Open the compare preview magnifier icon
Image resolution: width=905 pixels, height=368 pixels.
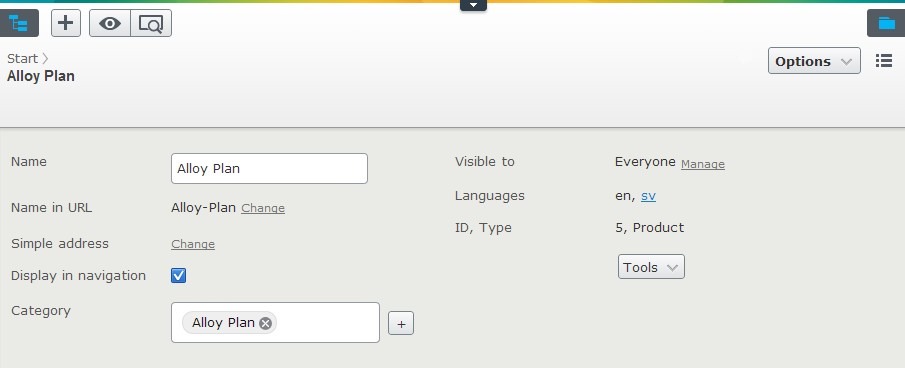tap(151, 23)
